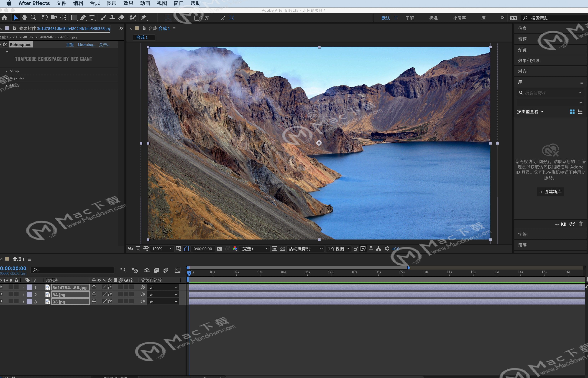
Task: Toggle the transparency grid button in viewer
Action: click(282, 249)
